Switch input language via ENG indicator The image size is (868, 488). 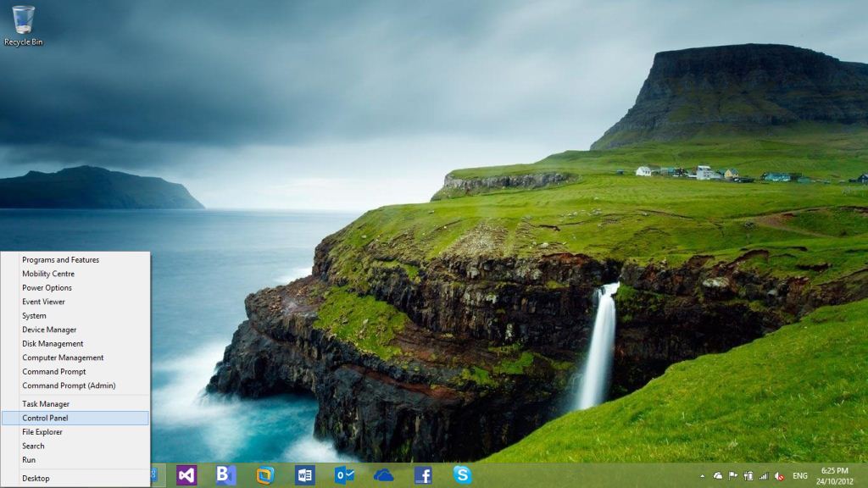tap(800, 476)
